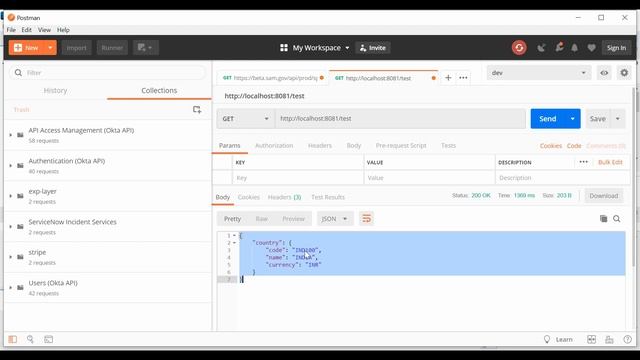Switch to History tab in sidebar
640x360 pixels.
click(55, 90)
